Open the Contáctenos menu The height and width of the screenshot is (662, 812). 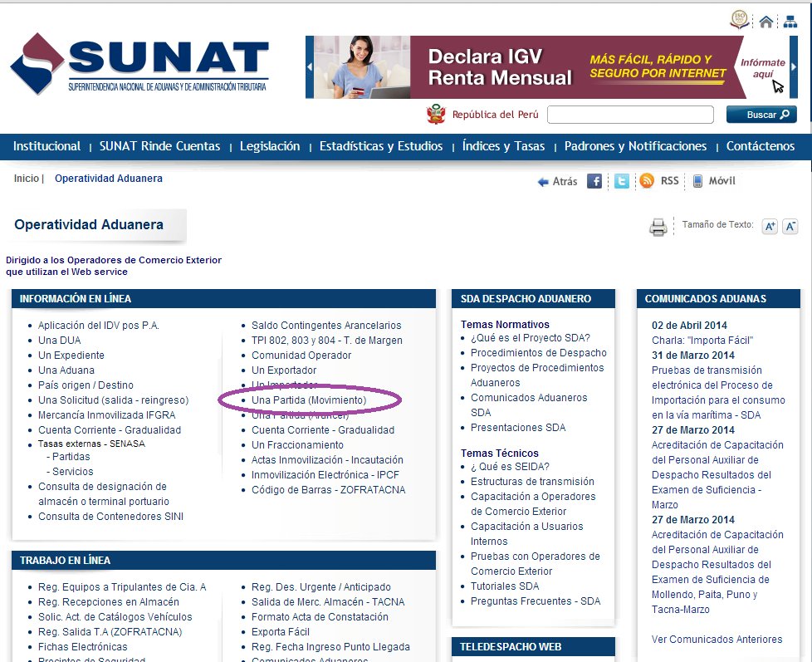pos(761,146)
